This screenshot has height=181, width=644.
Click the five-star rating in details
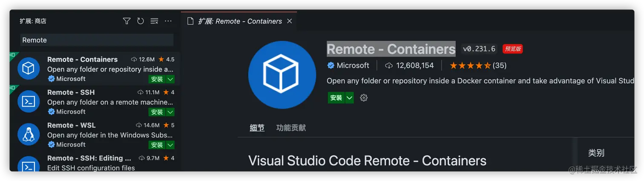[x=470, y=66]
